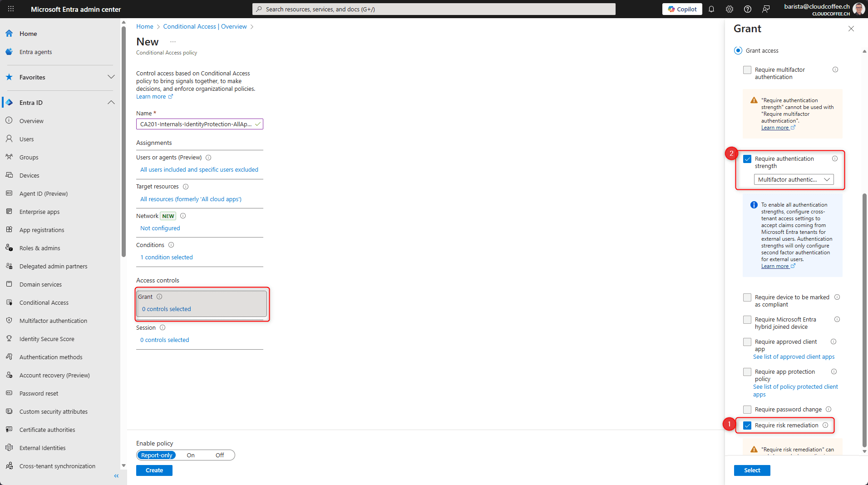Open the Conditional Access | Overview breadcrumb

tap(205, 26)
